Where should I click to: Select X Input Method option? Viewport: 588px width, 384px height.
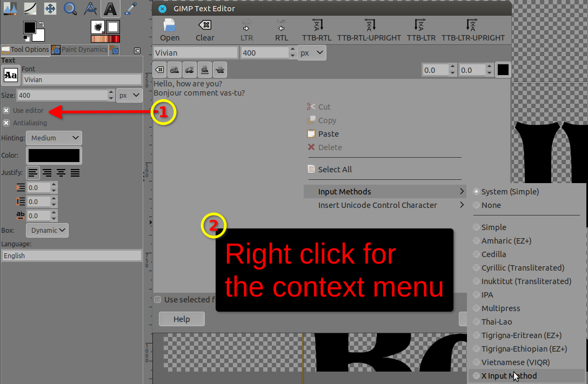526,376
